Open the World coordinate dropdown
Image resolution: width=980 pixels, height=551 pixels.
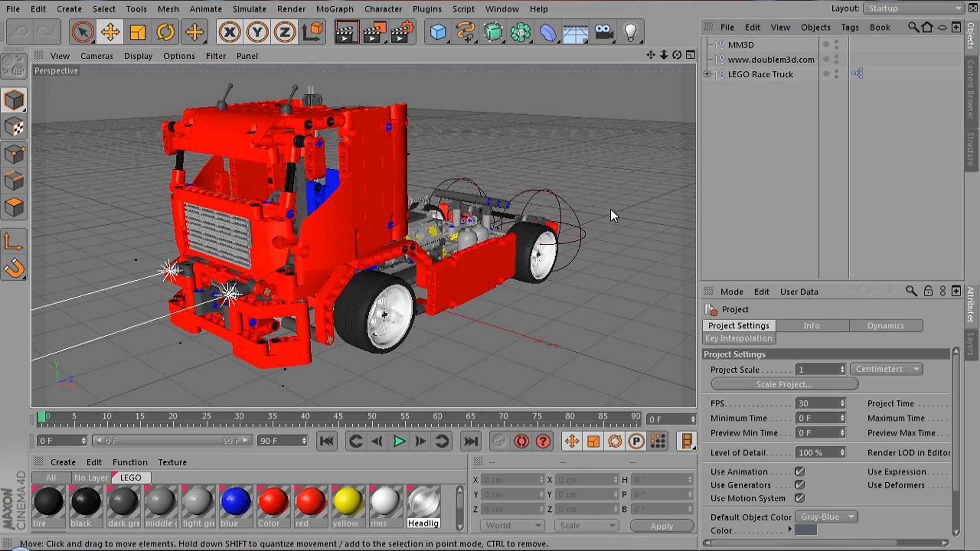[x=512, y=525]
